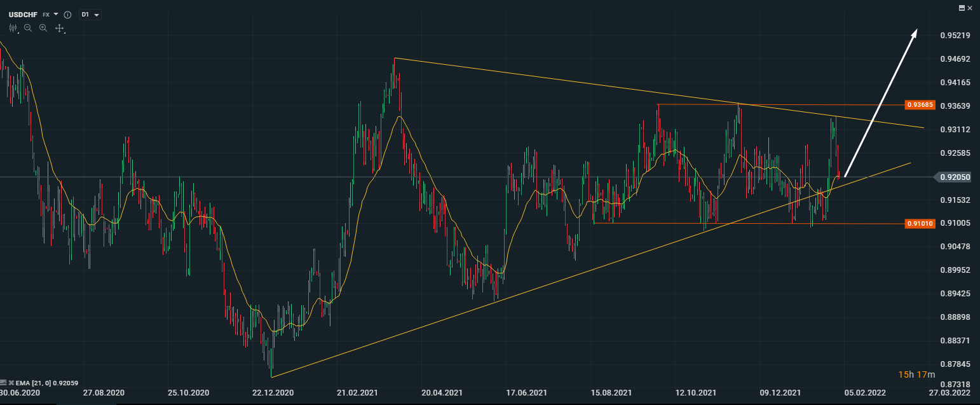Click the 0.93112 price axis value

pyautogui.click(x=955, y=130)
